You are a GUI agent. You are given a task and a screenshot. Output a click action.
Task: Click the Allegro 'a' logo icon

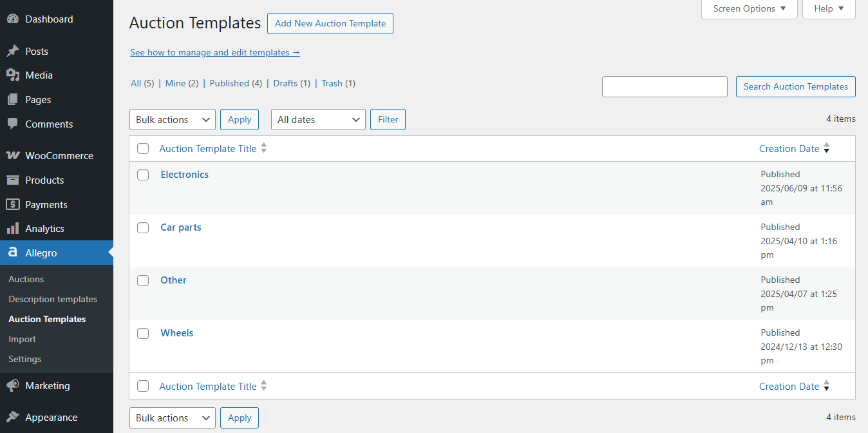pyautogui.click(x=13, y=253)
